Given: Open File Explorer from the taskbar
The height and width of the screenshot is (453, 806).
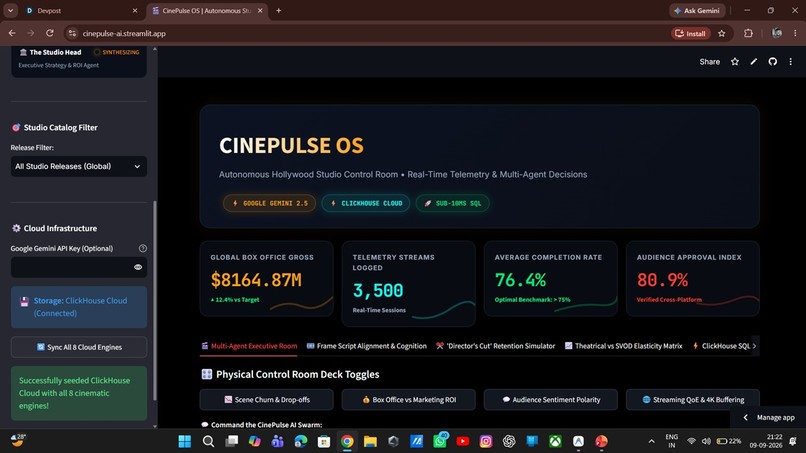Looking at the screenshot, I should (x=370, y=441).
